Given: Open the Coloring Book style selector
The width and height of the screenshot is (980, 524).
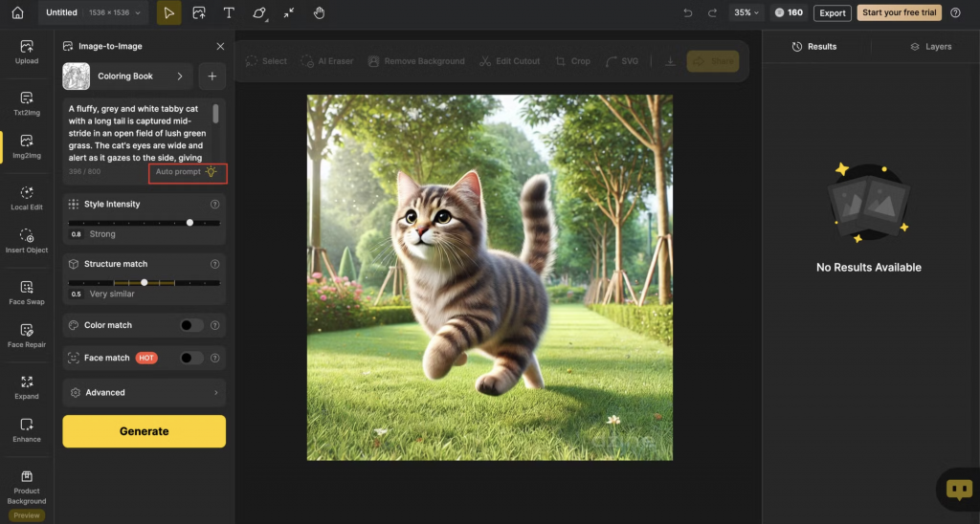Looking at the screenshot, I should click(127, 76).
